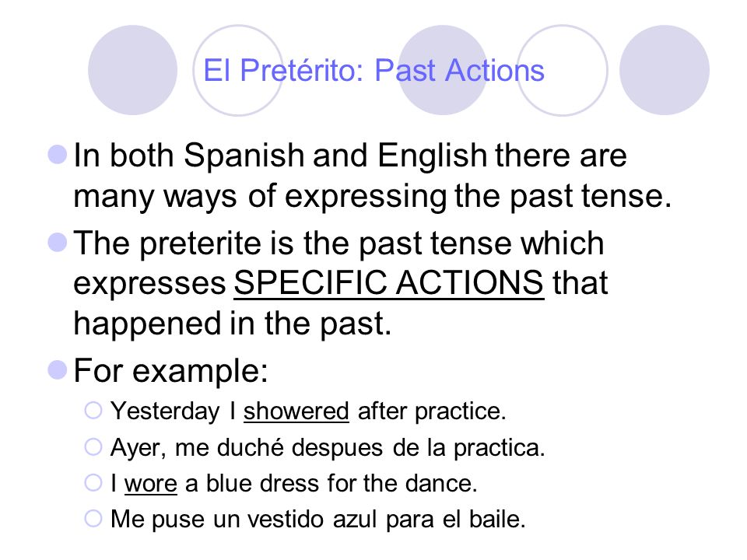This screenshot has width=747, height=560.
Task: Click hollow bullet beside 'Ayer, me duché'
Action: tap(93, 446)
